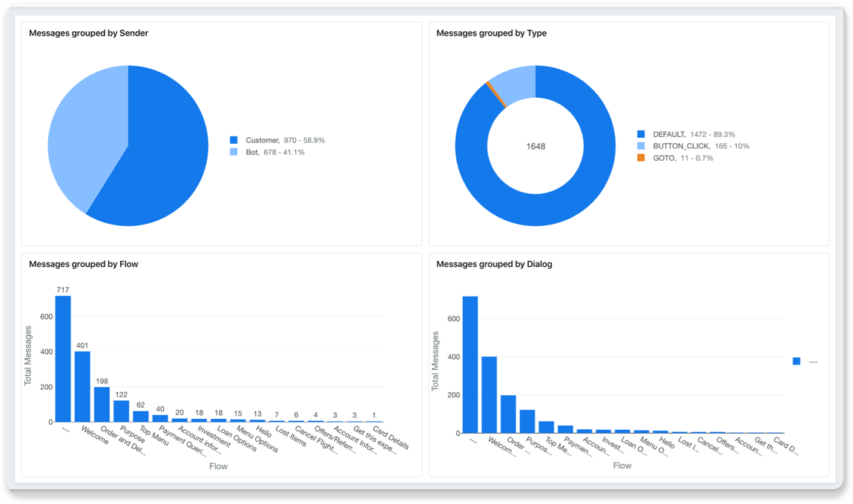Click the 'Messages grouped by Sender' title

click(88, 33)
